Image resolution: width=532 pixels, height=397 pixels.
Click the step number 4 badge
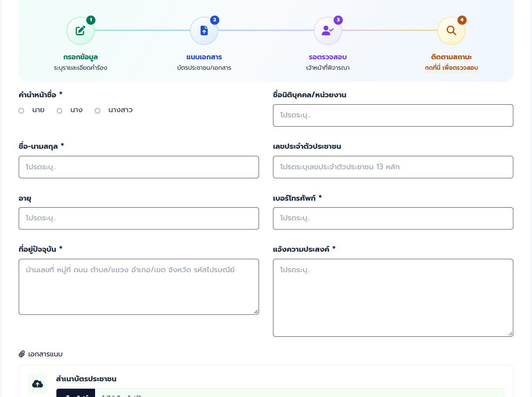(x=462, y=20)
